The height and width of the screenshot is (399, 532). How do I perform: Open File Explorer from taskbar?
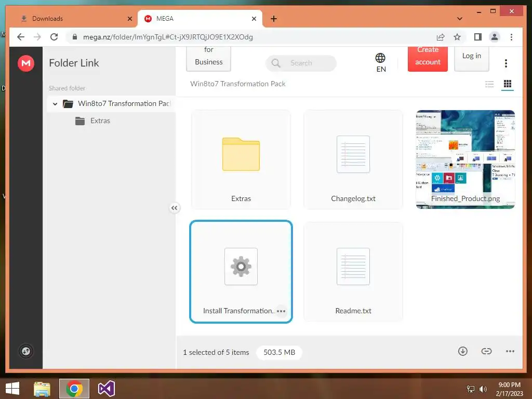tap(42, 389)
